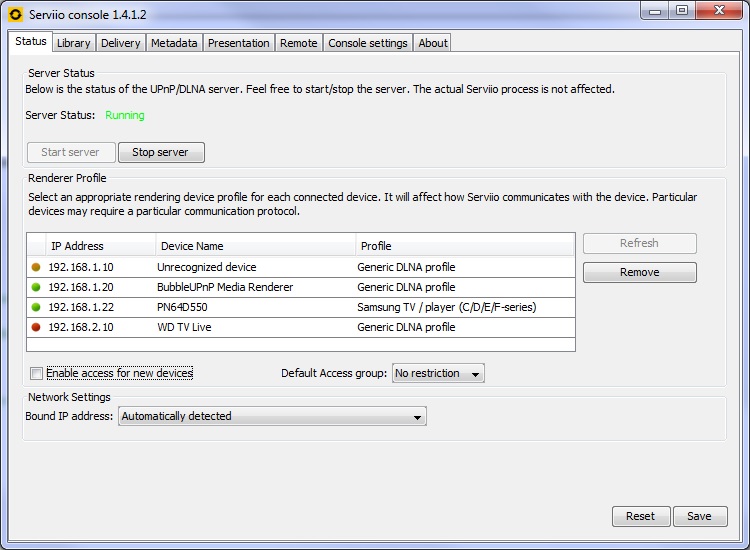Save the console settings
Viewport: 750px width, 550px height.
click(x=699, y=516)
